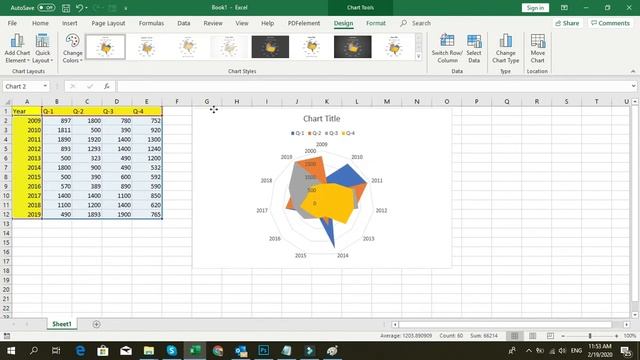Switch to Page Break Preview
The width and height of the screenshot is (640, 360).
[550, 336]
